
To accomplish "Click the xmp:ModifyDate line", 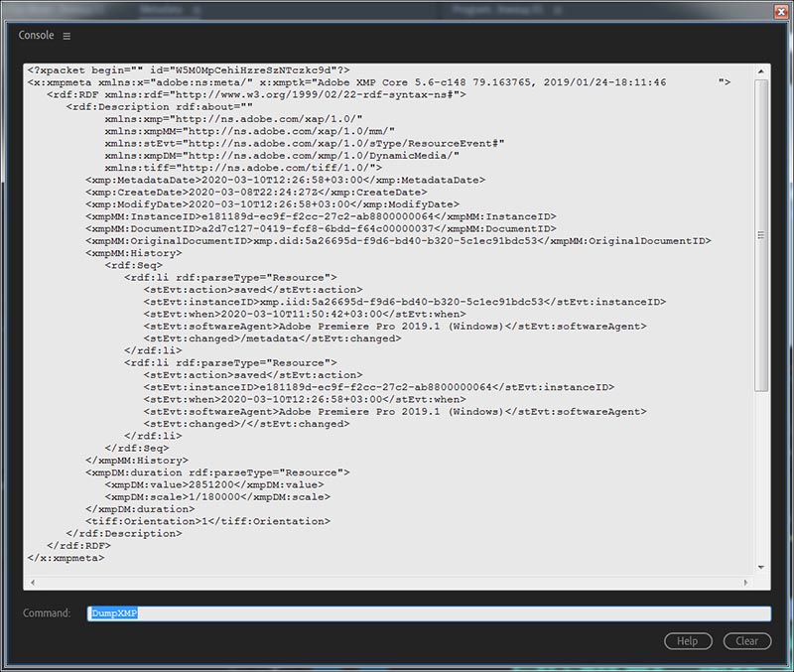I will coord(272,204).
